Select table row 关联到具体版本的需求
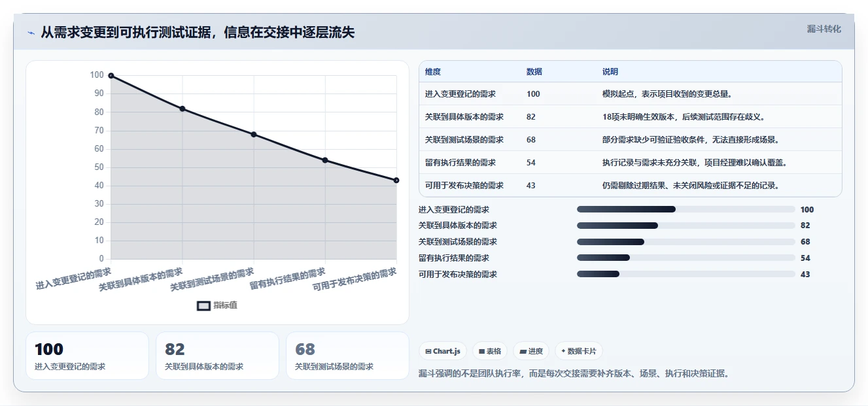The height and width of the screenshot is (406, 868). (x=630, y=117)
